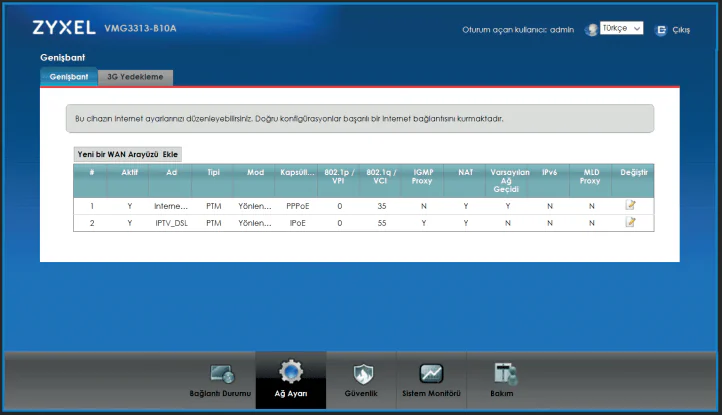Image resolution: width=723 pixels, height=415 pixels.
Task: Open Güvenlik shield icon
Action: tap(364, 374)
